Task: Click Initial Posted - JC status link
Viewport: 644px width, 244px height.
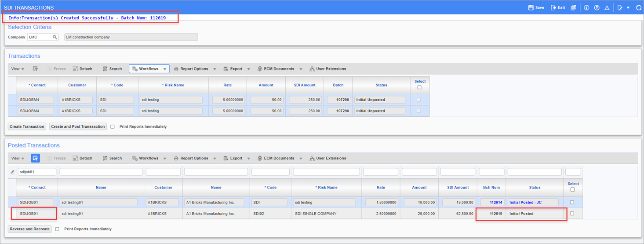Action: pos(525,203)
